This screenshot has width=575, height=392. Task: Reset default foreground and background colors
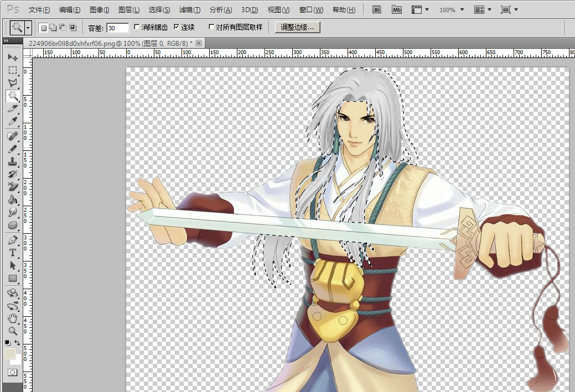(x=7, y=343)
